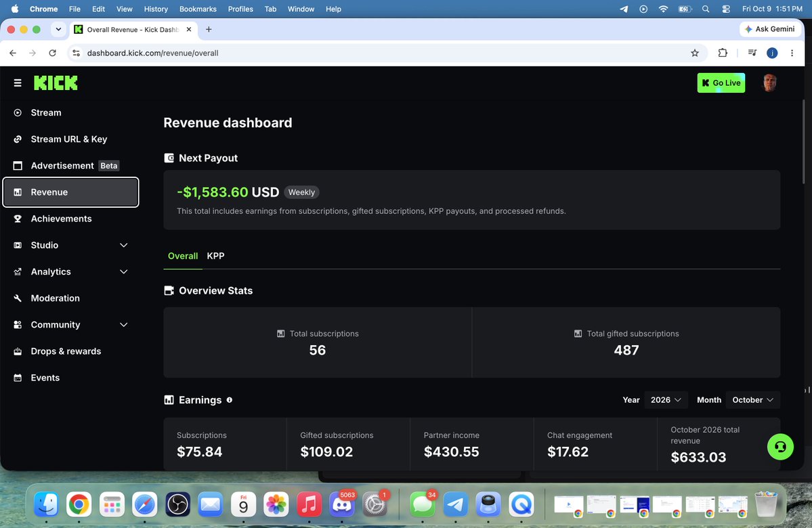Open Calendar from the dock
The height and width of the screenshot is (528, 812).
click(243, 504)
